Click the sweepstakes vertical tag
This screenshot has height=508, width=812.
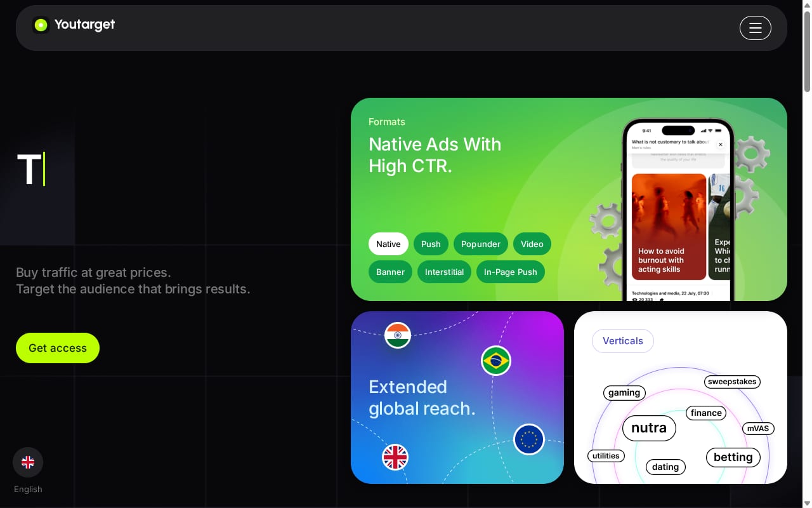732,382
